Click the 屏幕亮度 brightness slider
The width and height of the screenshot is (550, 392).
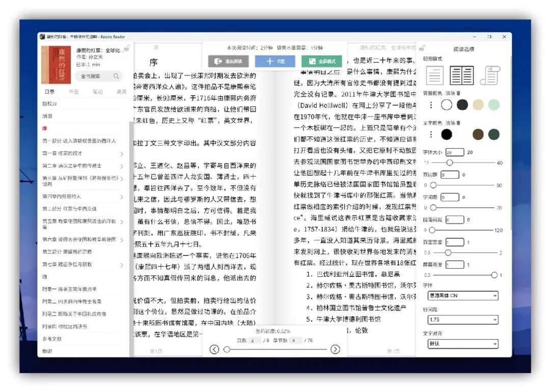pyautogui.click(x=465, y=275)
